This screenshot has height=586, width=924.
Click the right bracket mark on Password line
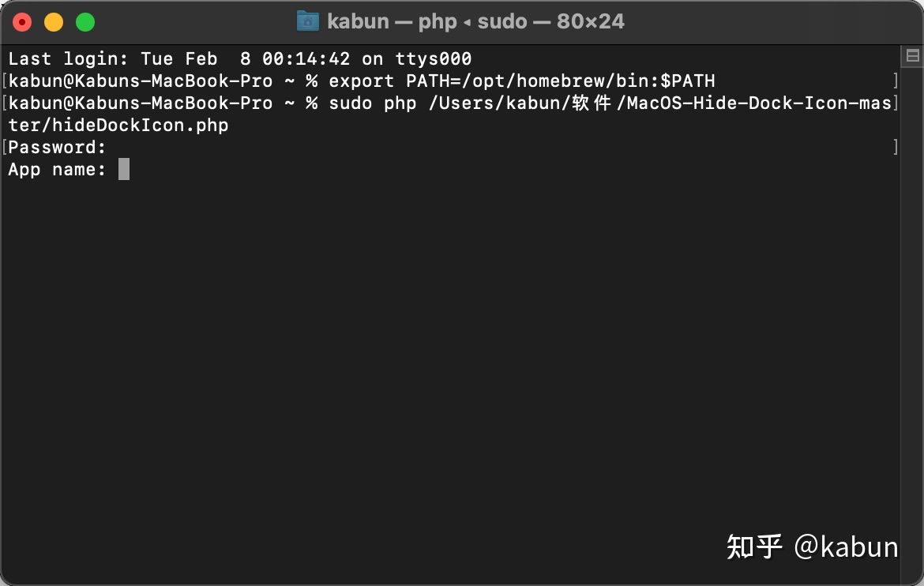coord(896,147)
